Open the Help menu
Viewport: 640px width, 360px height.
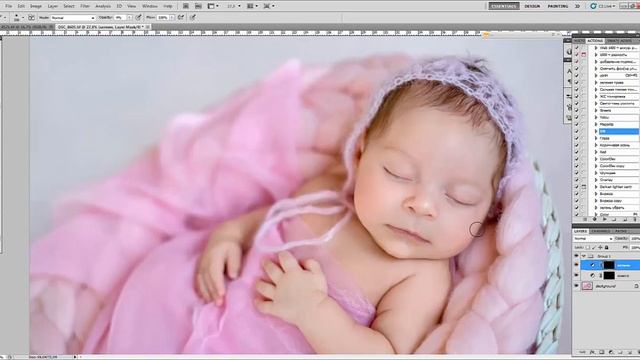(x=168, y=6)
